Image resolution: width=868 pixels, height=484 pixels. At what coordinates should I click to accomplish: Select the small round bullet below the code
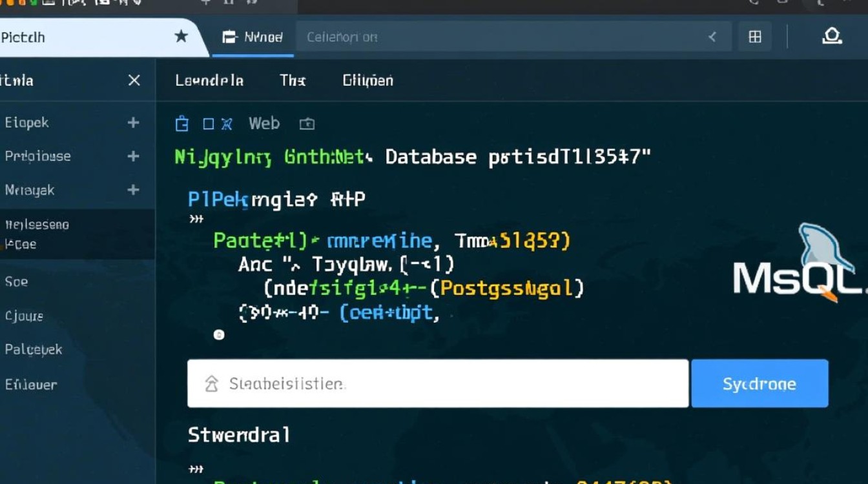(x=219, y=334)
